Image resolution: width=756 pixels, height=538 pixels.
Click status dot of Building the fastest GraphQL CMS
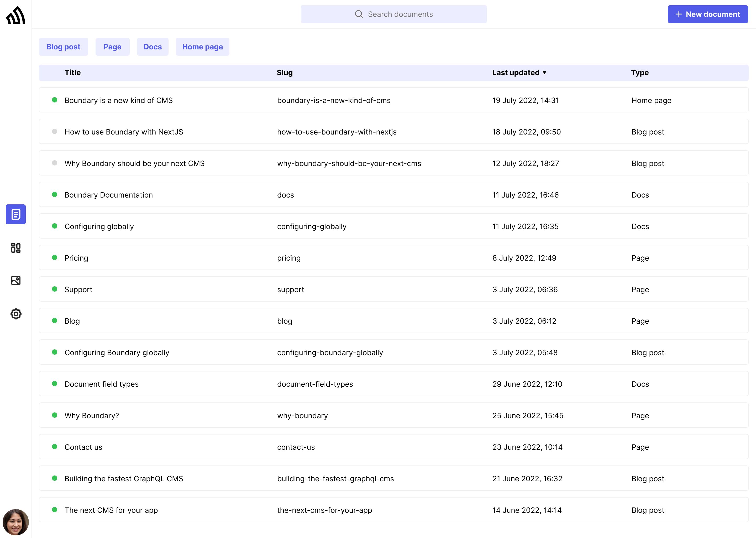pyautogui.click(x=55, y=478)
